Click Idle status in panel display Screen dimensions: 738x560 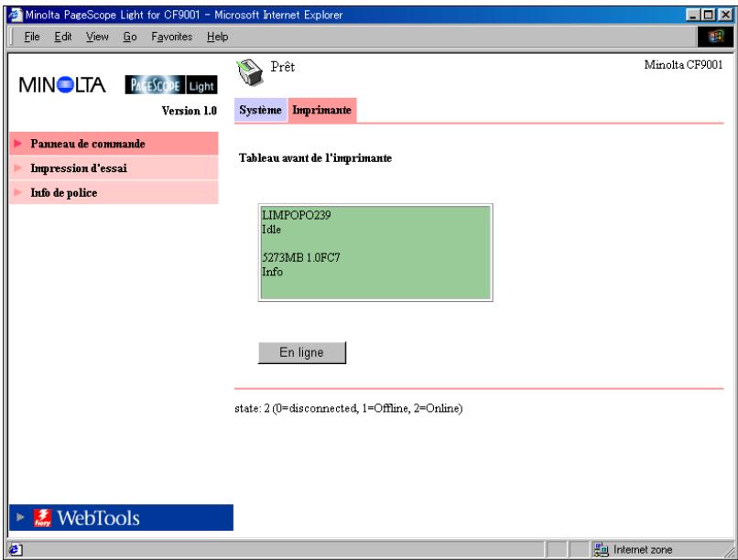[272, 230]
